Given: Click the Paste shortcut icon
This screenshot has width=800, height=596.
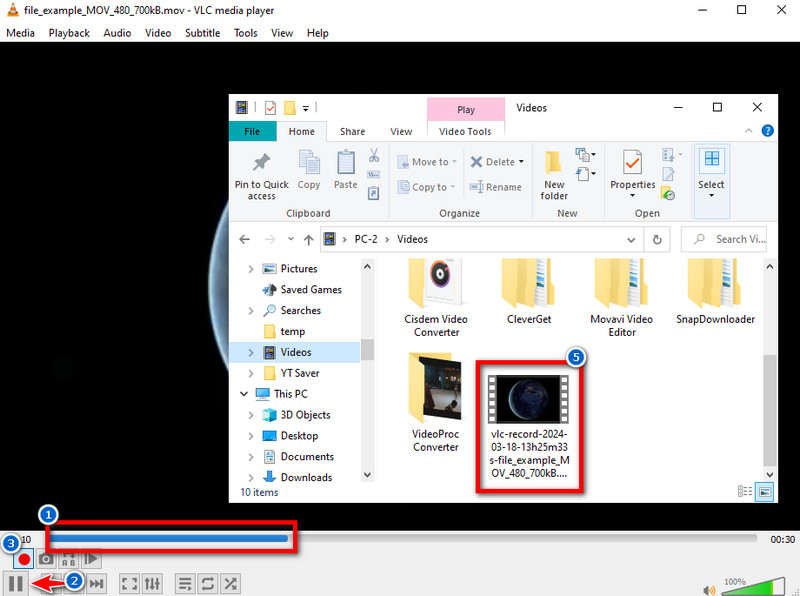Looking at the screenshot, I should 374,193.
